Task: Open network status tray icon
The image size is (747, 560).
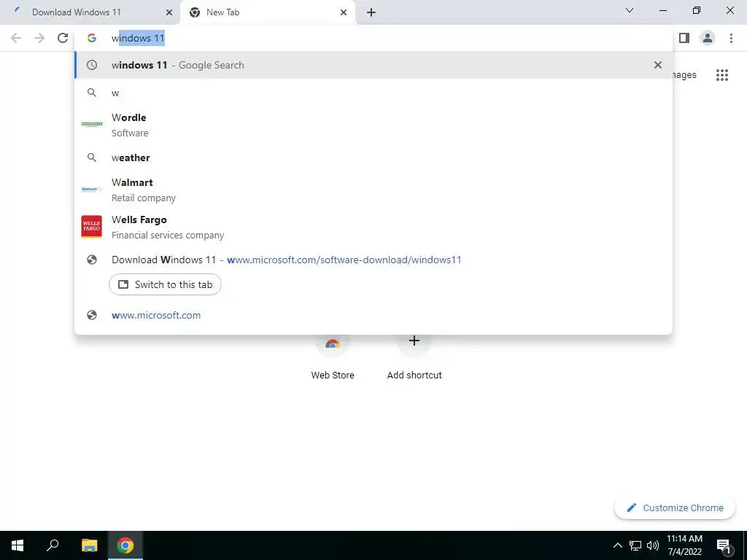Action: point(635,545)
